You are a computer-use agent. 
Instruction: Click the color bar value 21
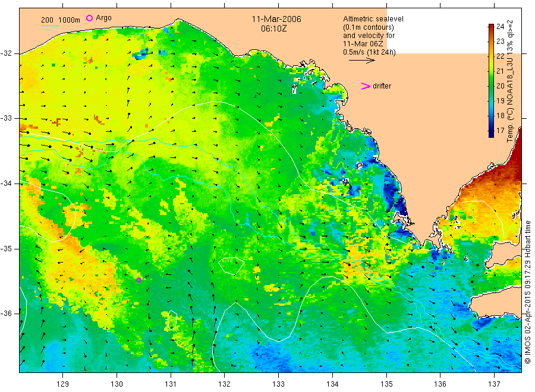coord(500,71)
